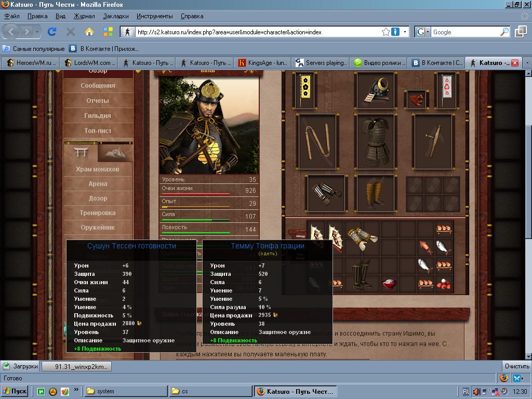Image resolution: width=532 pixels, height=399 pixels.
Task: Select the equipped red mask slot
Action: pyautogui.click(x=417, y=99)
